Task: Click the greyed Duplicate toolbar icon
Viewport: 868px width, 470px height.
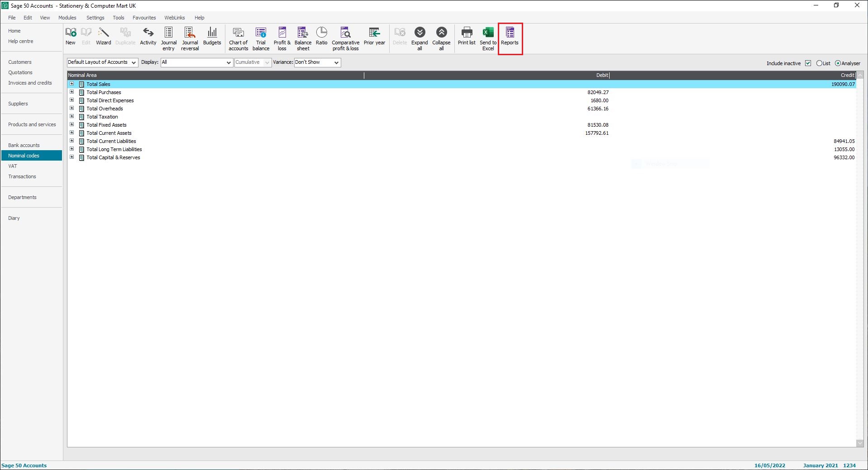Action: pyautogui.click(x=125, y=36)
